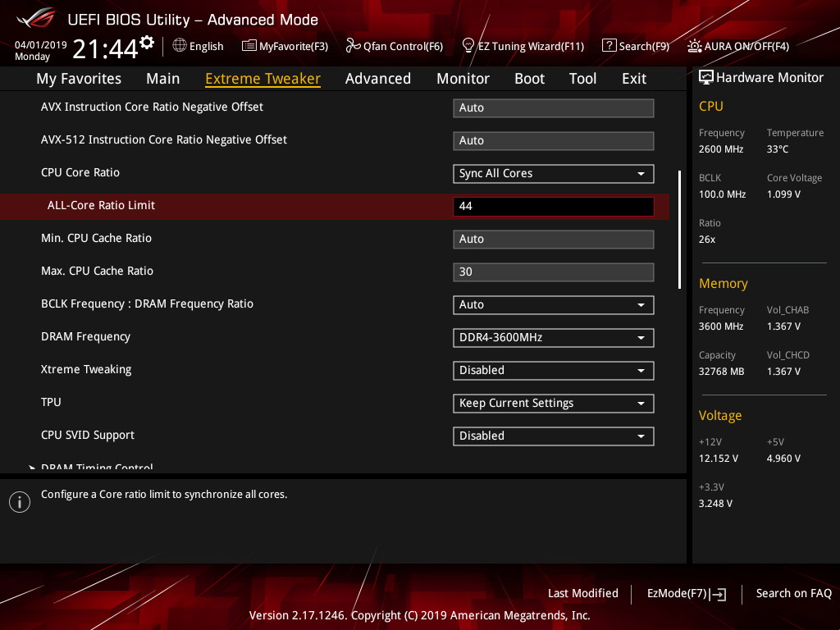840x630 pixels.
Task: Click the ROG logo icon
Action: point(35,18)
